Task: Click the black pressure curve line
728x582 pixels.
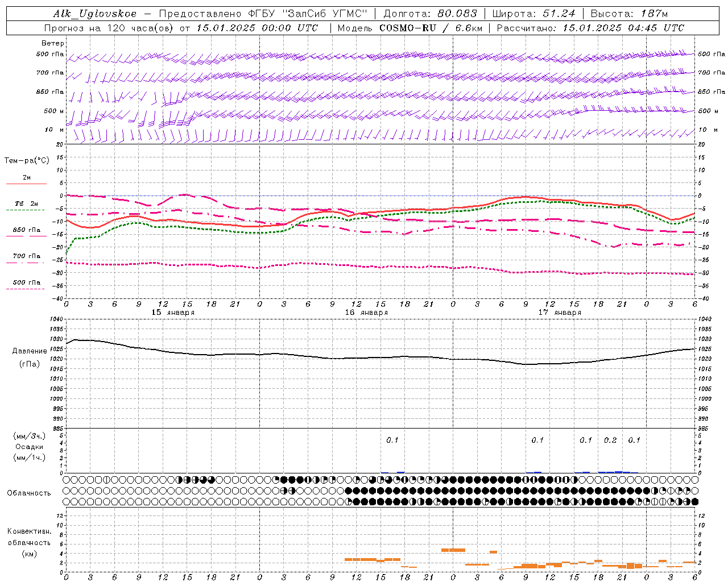Action: pyautogui.click(x=380, y=357)
